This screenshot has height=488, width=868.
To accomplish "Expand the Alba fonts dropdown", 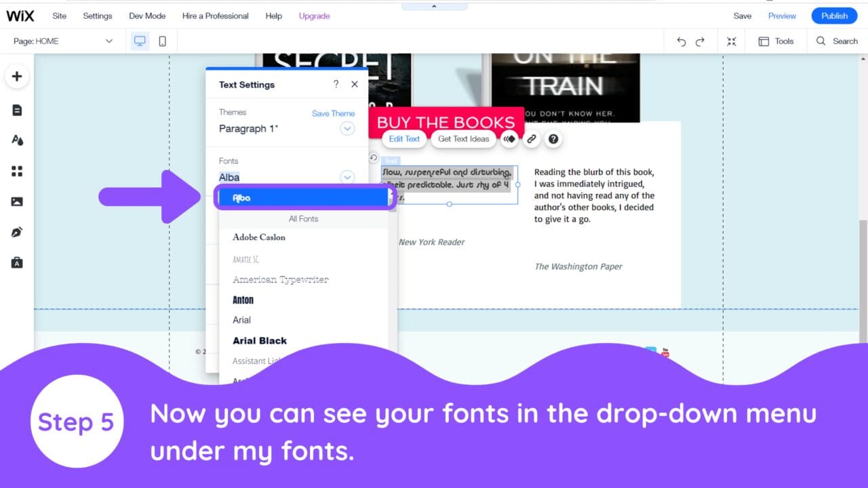I will coord(347,177).
